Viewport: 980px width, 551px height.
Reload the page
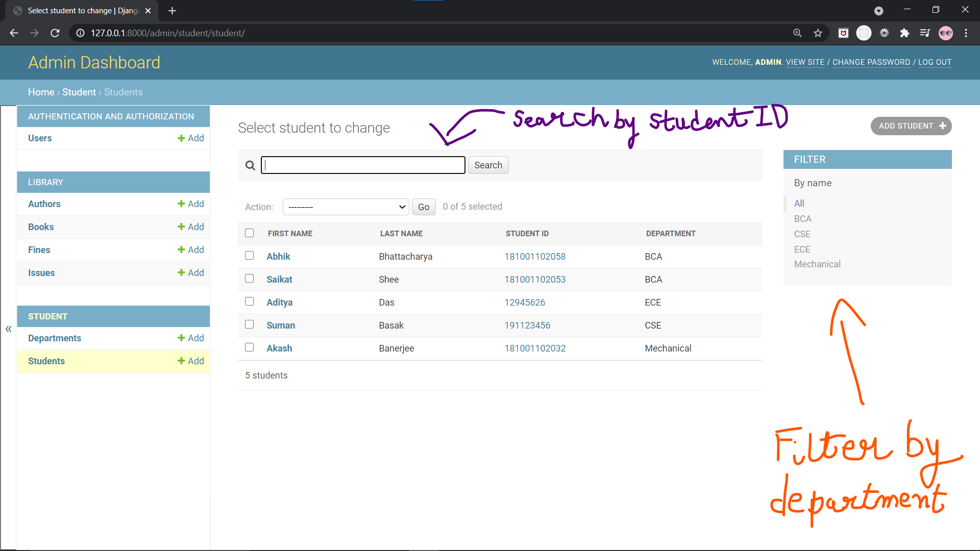click(55, 33)
